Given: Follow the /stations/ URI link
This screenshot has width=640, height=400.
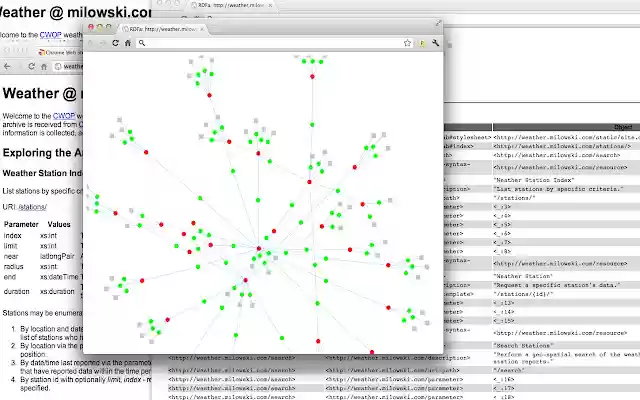Looking at the screenshot, I should [x=32, y=207].
